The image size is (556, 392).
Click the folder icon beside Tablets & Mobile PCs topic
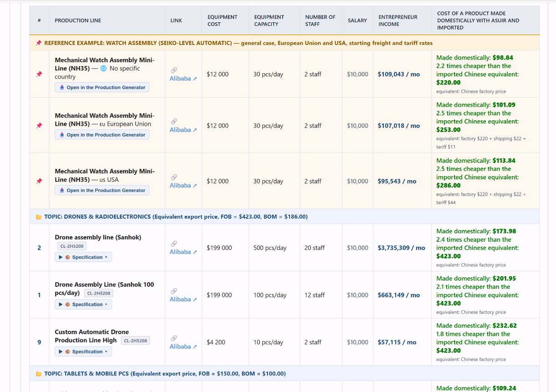[x=39, y=374]
